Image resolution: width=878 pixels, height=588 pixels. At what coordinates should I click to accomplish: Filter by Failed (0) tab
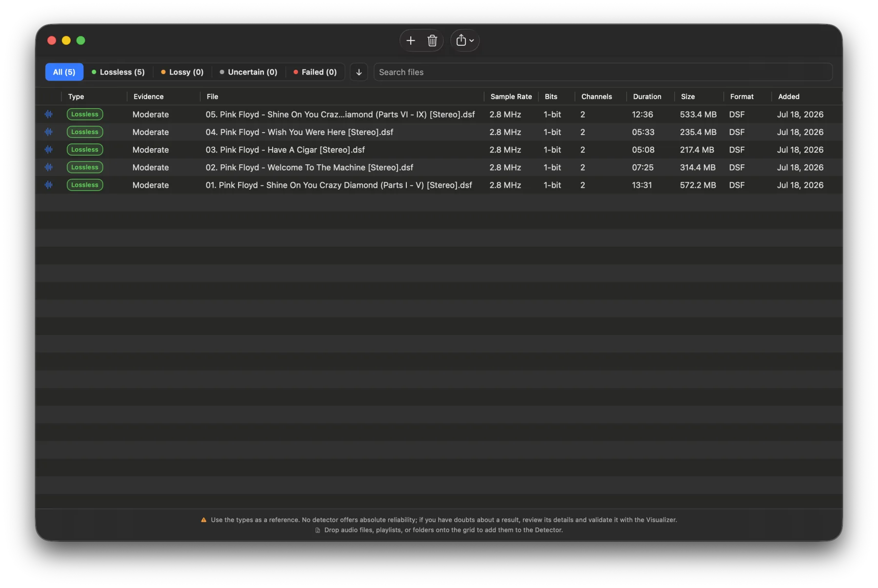coord(315,72)
